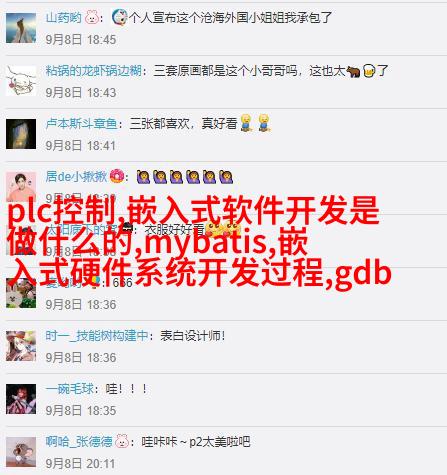Click the first bowing emoji after 真好看
447x475 pixels.
246,123
